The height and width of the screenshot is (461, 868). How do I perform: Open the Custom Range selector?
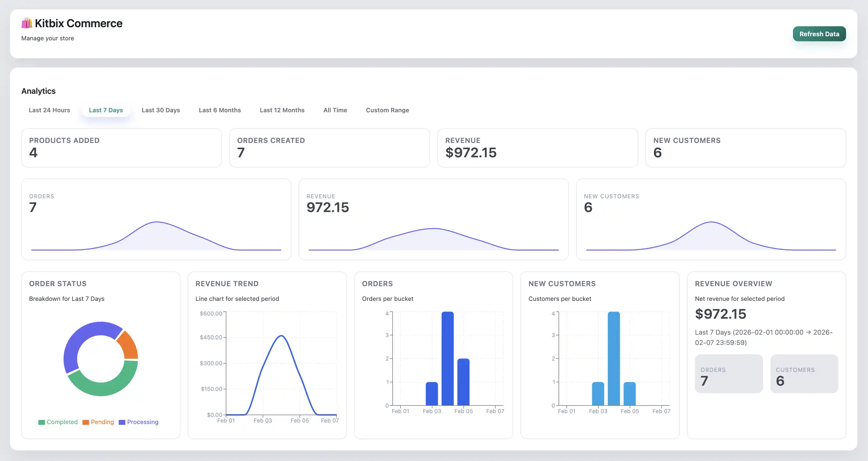click(x=387, y=110)
